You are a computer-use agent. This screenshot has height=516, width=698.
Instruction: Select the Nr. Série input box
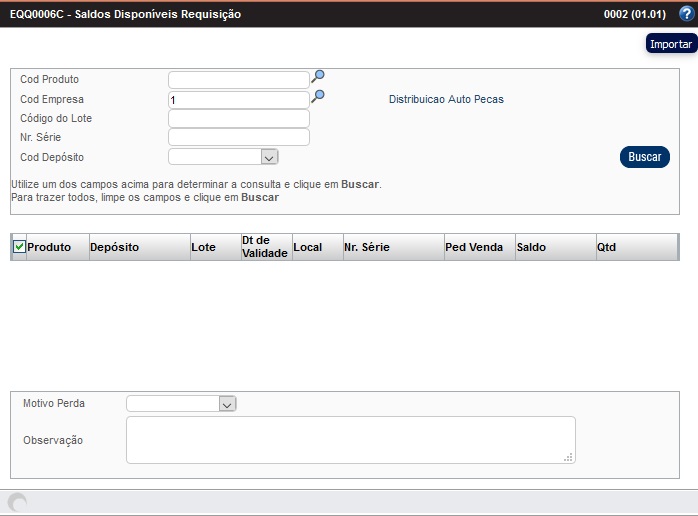pyautogui.click(x=238, y=138)
